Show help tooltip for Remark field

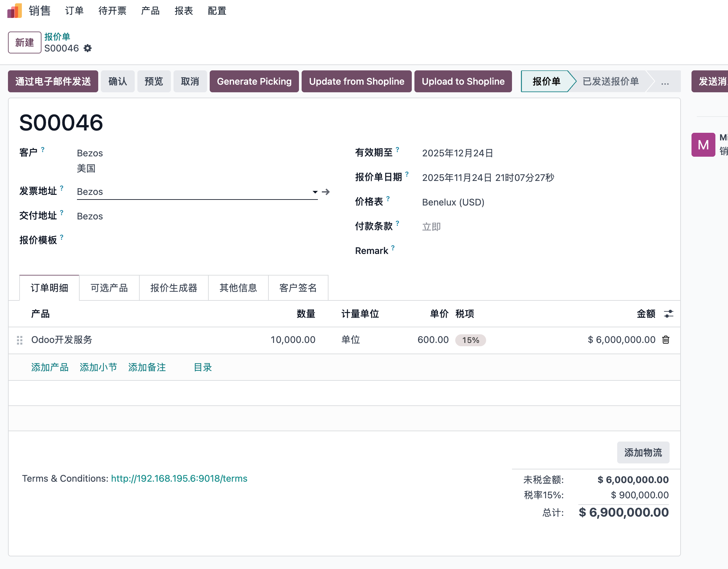393,248
